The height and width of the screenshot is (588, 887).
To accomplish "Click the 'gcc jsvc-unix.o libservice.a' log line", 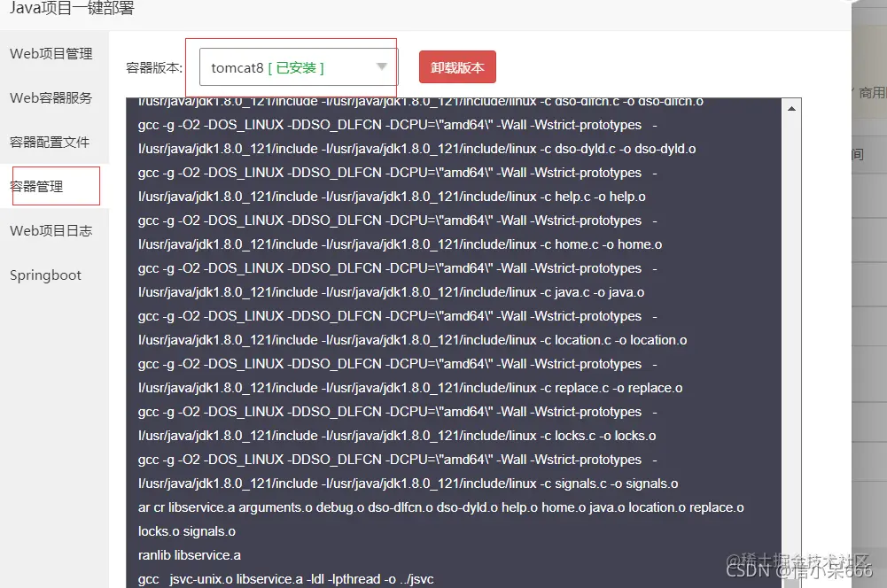I will 285,579.
